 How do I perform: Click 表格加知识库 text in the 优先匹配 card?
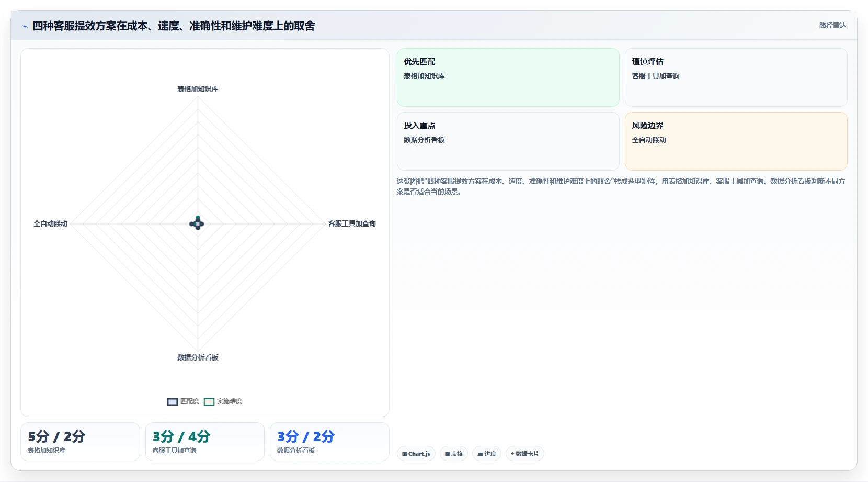(x=424, y=76)
